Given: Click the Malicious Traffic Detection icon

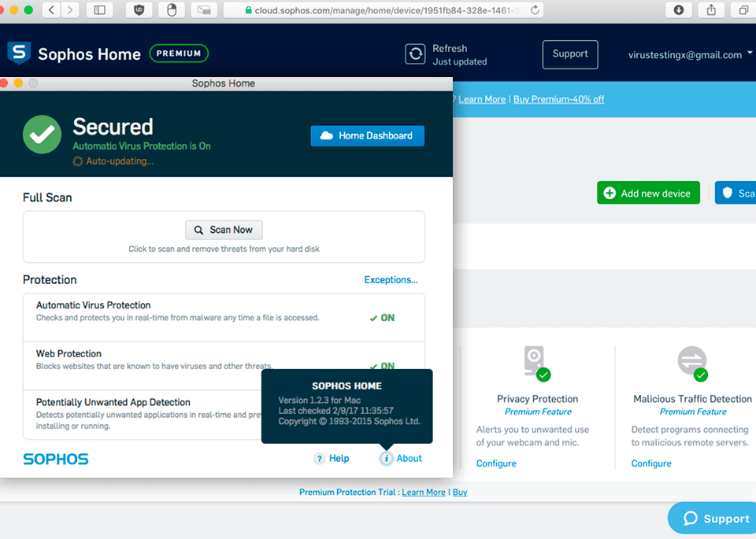Looking at the screenshot, I should 691,362.
